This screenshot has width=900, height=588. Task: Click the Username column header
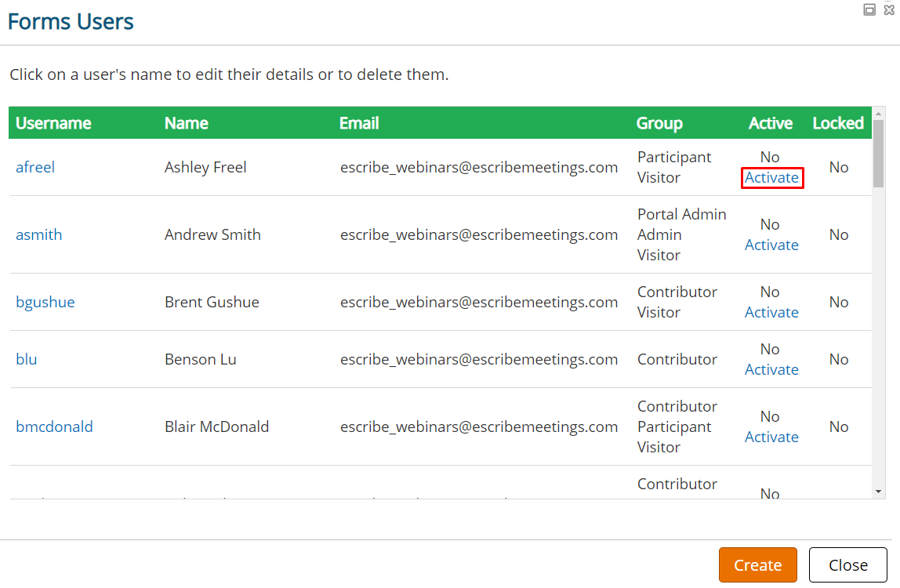(53, 123)
